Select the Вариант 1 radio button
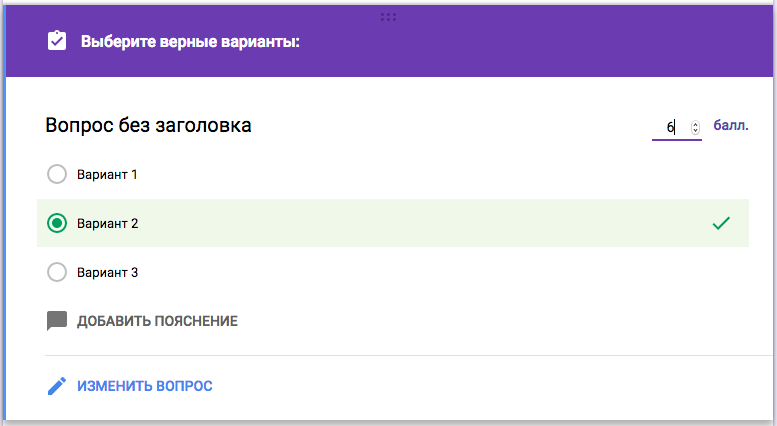The image size is (777, 426). tap(57, 174)
